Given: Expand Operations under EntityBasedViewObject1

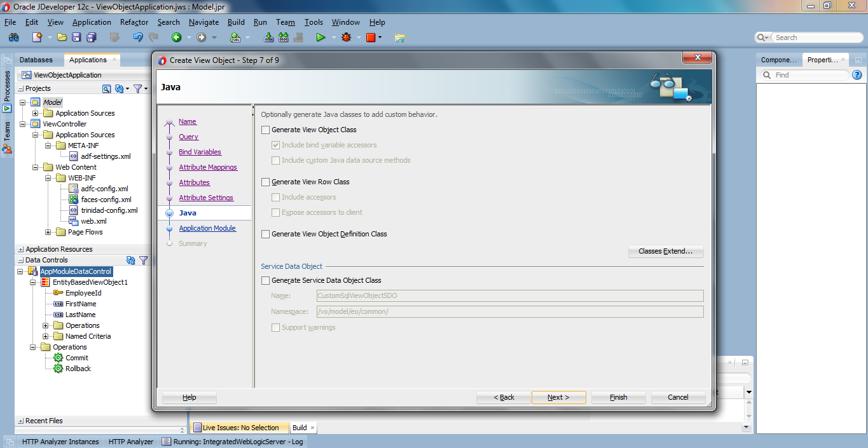Looking at the screenshot, I should [x=45, y=325].
